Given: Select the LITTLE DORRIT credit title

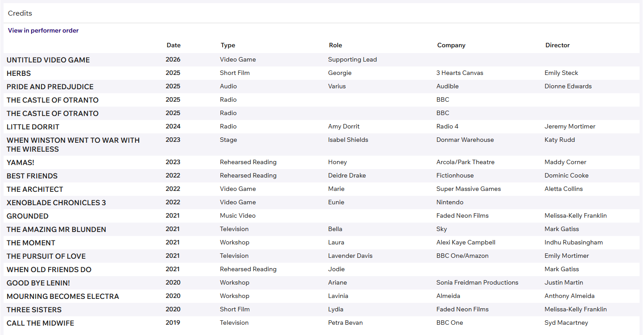Looking at the screenshot, I should 33,127.
